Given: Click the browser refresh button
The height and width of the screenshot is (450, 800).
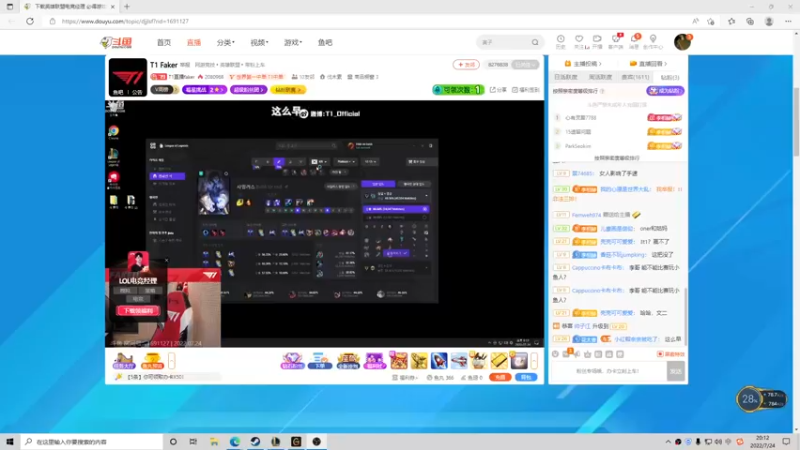Looking at the screenshot, I should point(30,21).
